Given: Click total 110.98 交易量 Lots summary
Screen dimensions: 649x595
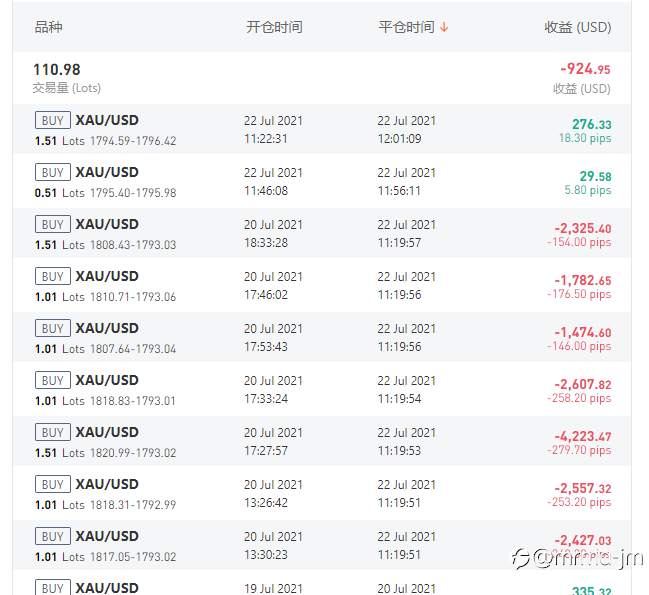Looking at the screenshot, I should (x=66, y=78).
